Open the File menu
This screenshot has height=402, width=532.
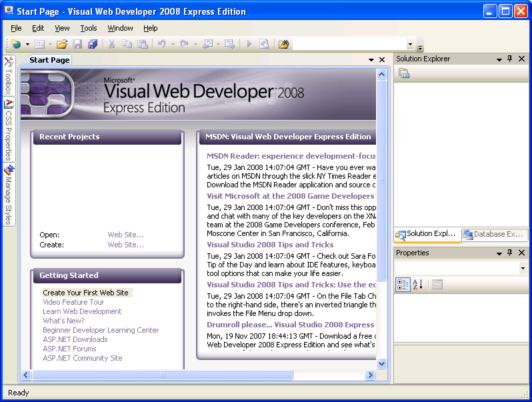click(16, 28)
